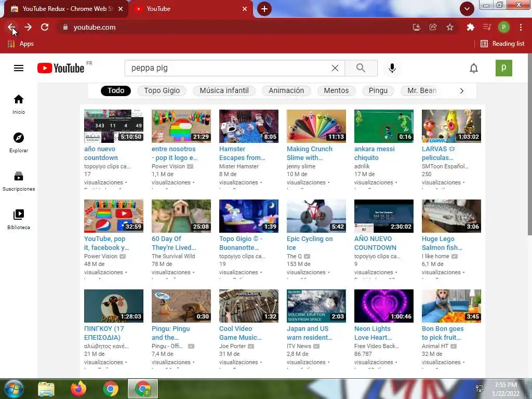Click the 'LARVAS peliculas' video title
This screenshot has width=532, height=399.
pyautogui.click(x=438, y=153)
